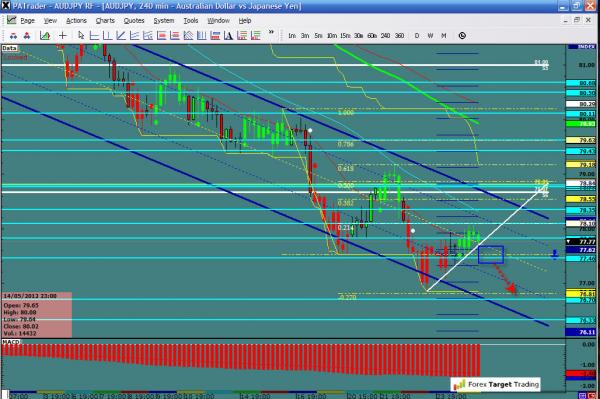Select the diagonal hatched pitchfork tool
The image size is (600, 399).
[x=188, y=36]
